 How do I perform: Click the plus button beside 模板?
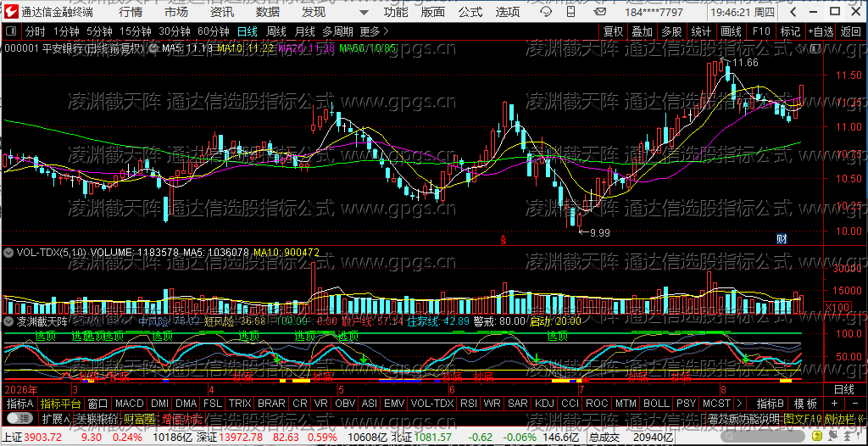click(834, 404)
